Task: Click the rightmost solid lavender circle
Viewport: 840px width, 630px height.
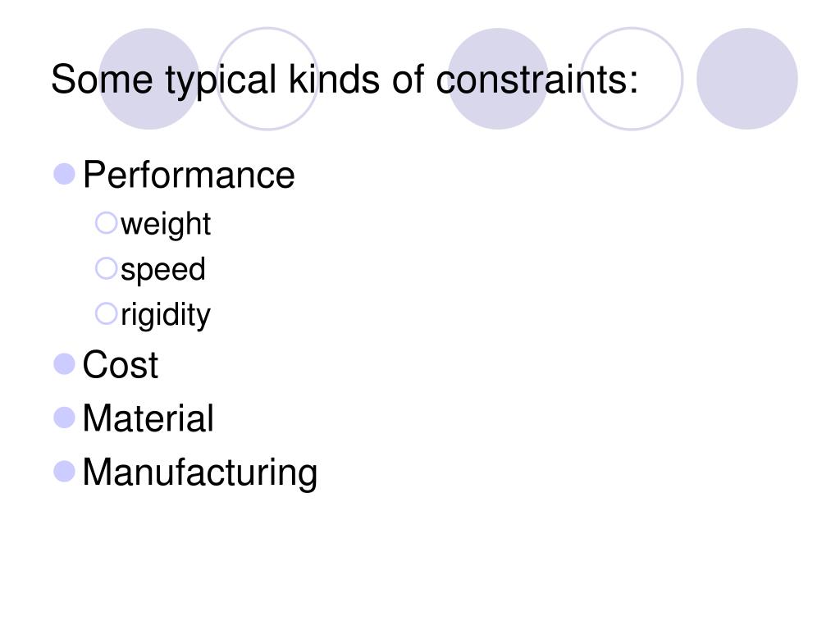Action: click(x=746, y=79)
